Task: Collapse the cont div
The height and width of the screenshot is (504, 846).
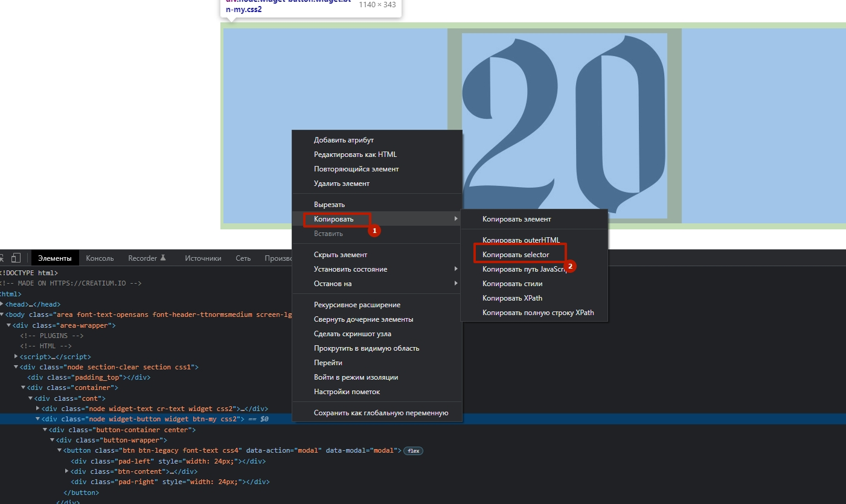Action: [31, 398]
